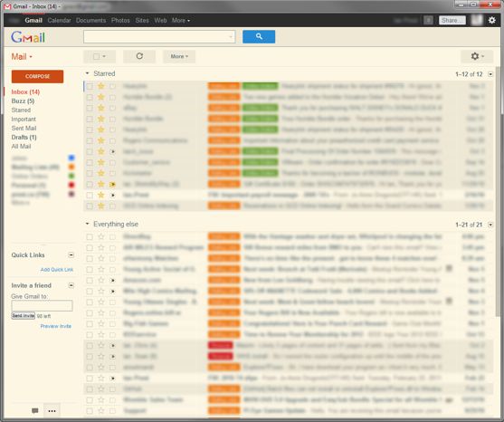
Task: Collapse the Invite a friend gadget
Action: [71, 285]
